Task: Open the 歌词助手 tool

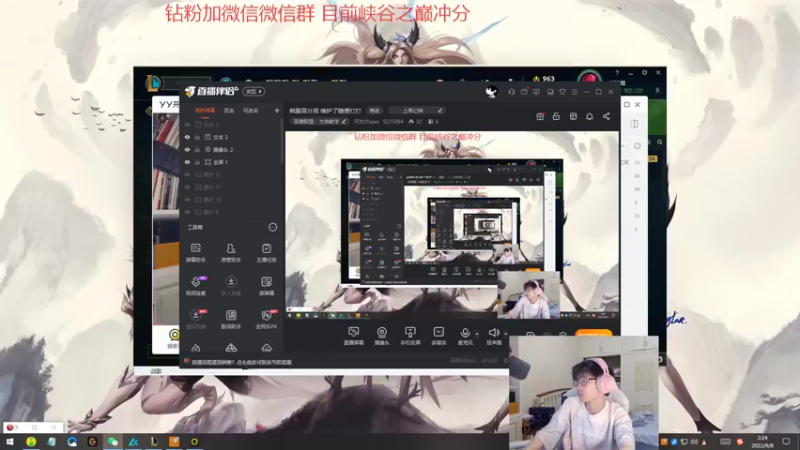Action: point(231,319)
